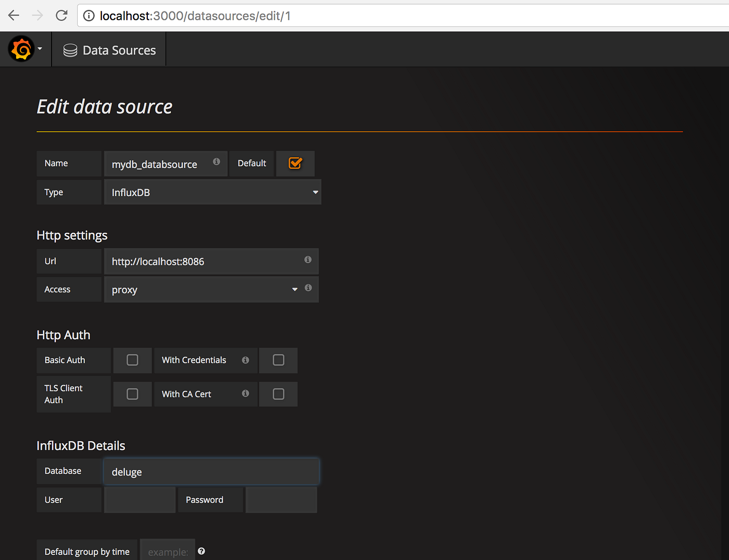Screen dimensions: 729x560
Task: Open the help icon next to Default group by time
Action: click(x=202, y=551)
